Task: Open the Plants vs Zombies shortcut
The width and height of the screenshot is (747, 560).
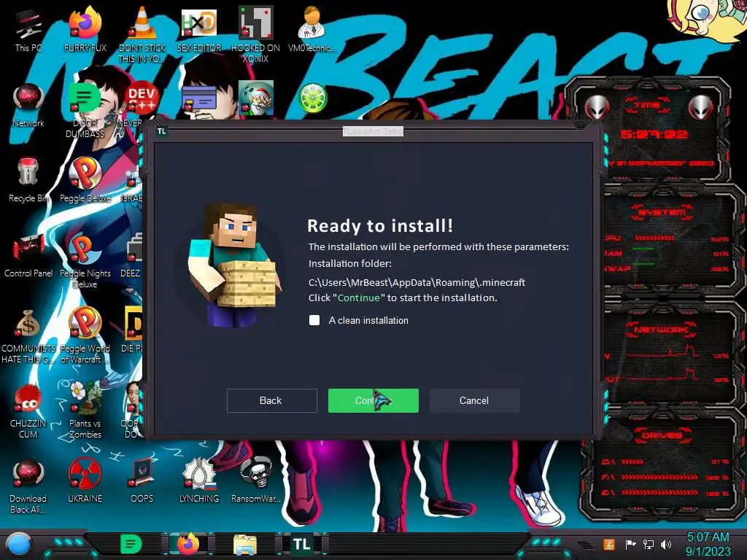Action: pyautogui.click(x=85, y=410)
